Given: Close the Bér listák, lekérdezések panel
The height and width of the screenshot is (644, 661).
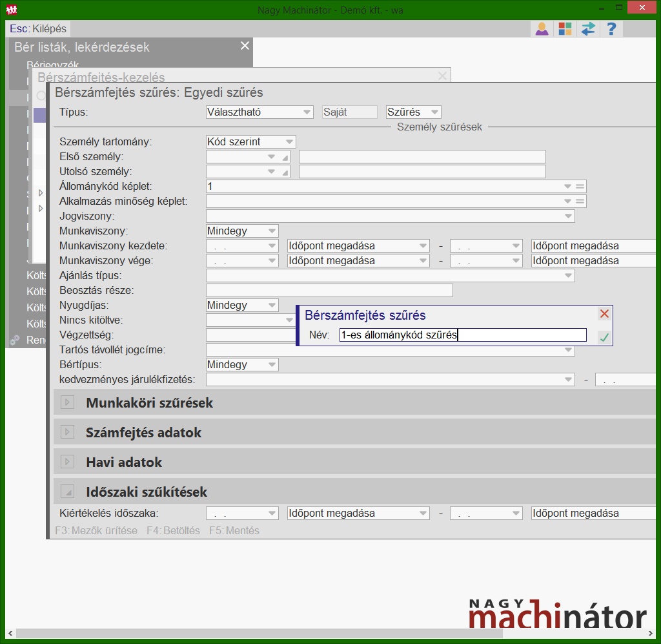Looking at the screenshot, I should 245,46.
